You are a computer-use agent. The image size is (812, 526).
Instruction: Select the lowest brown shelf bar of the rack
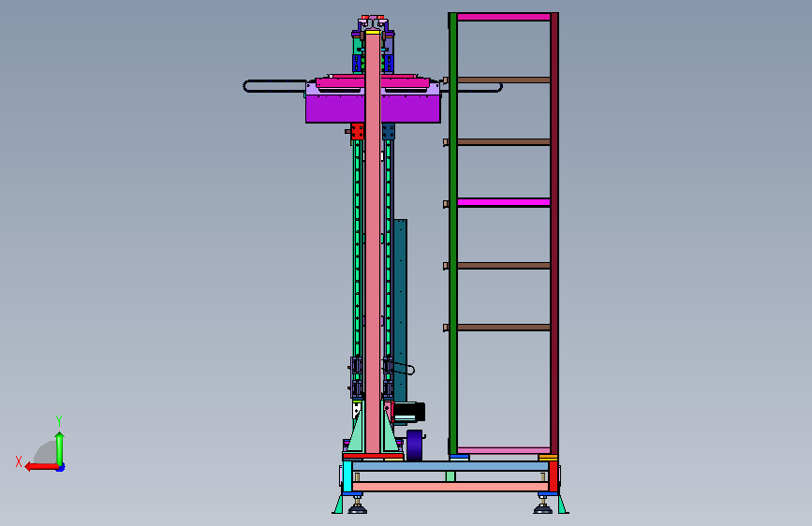(x=503, y=328)
